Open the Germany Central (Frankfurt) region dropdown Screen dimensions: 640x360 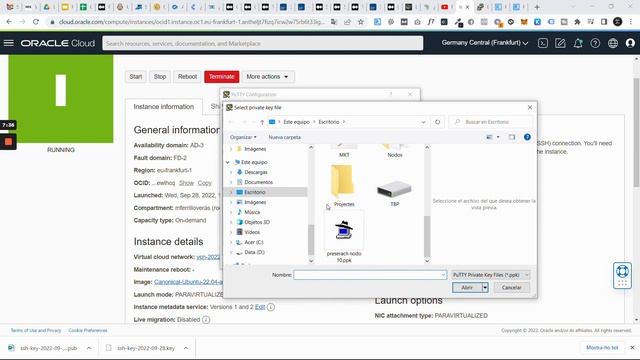(484, 43)
